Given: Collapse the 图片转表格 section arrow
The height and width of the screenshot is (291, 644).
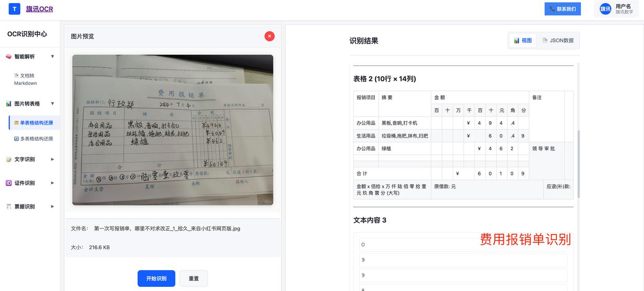Looking at the screenshot, I should (52, 104).
